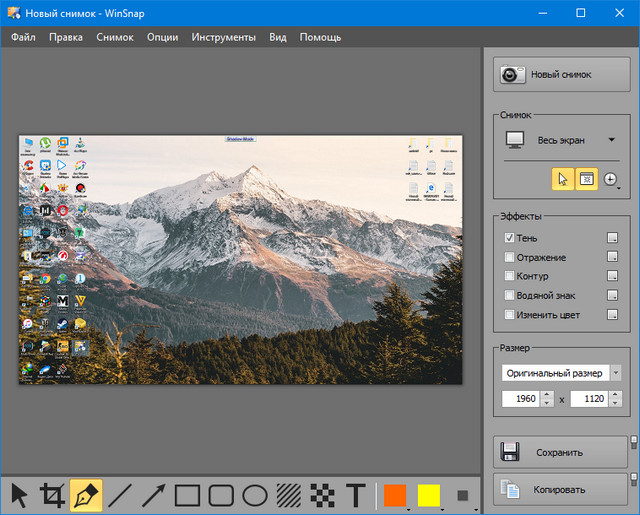Select the Text tool

pos(354,494)
